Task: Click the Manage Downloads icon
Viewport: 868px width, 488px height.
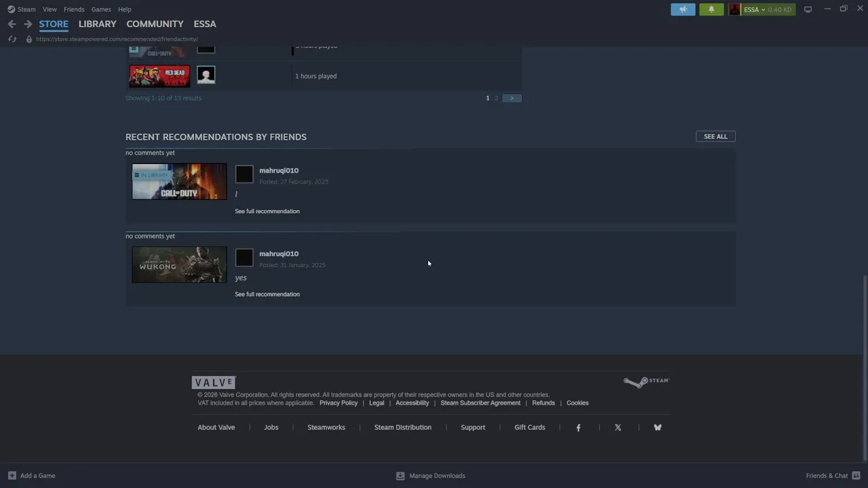Action: tap(400, 476)
